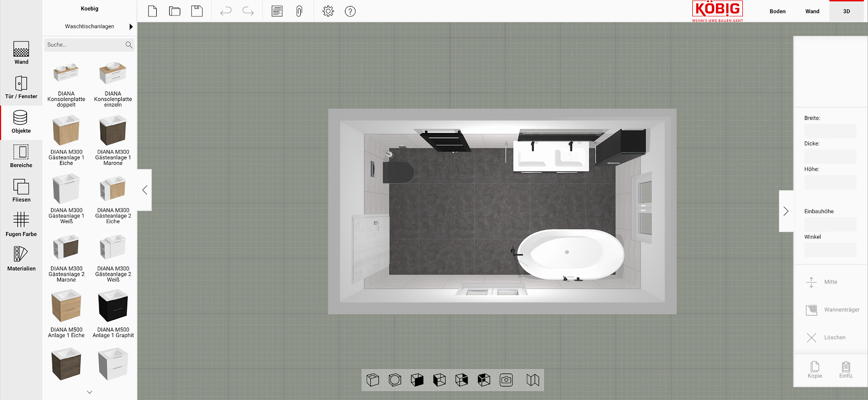Open the Materialien panel
868x400 pixels.
click(x=21, y=259)
